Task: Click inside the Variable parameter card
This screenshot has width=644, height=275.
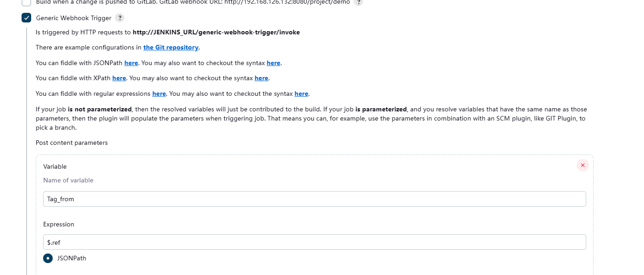Action: tap(314, 215)
